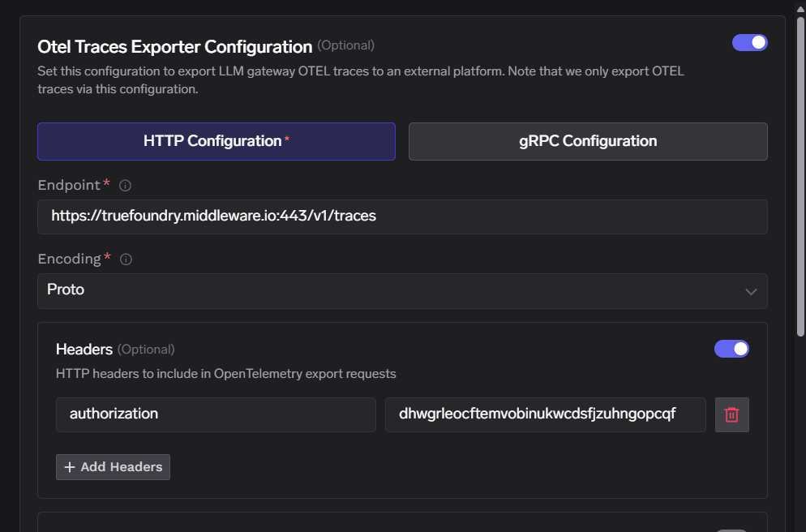Delete the authorization header row
Image resolution: width=806 pixels, height=532 pixels.
coord(731,414)
